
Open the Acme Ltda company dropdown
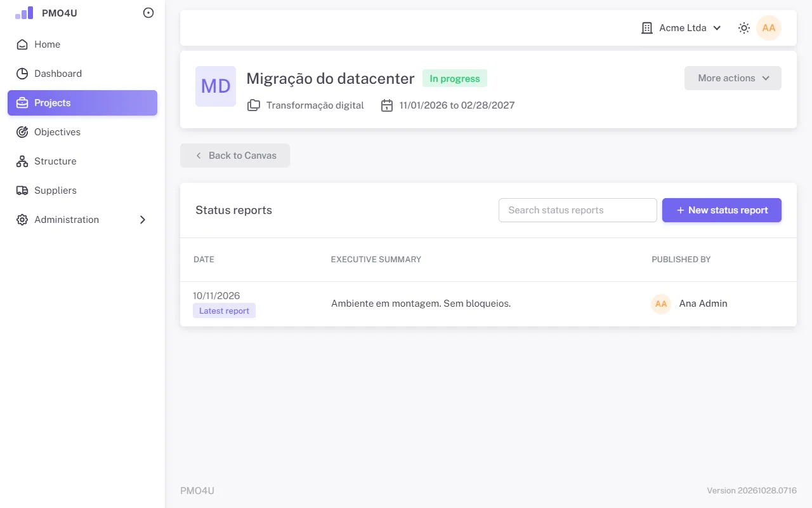point(681,28)
